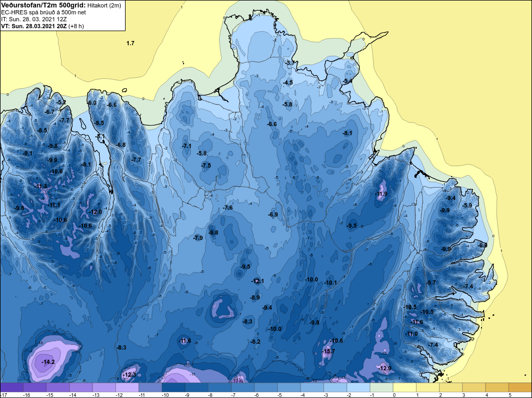This screenshot has width=532, height=398.
Task: Click the valid time 'VT: Sun. 28.03.2021 20Z'
Action: 34,26
